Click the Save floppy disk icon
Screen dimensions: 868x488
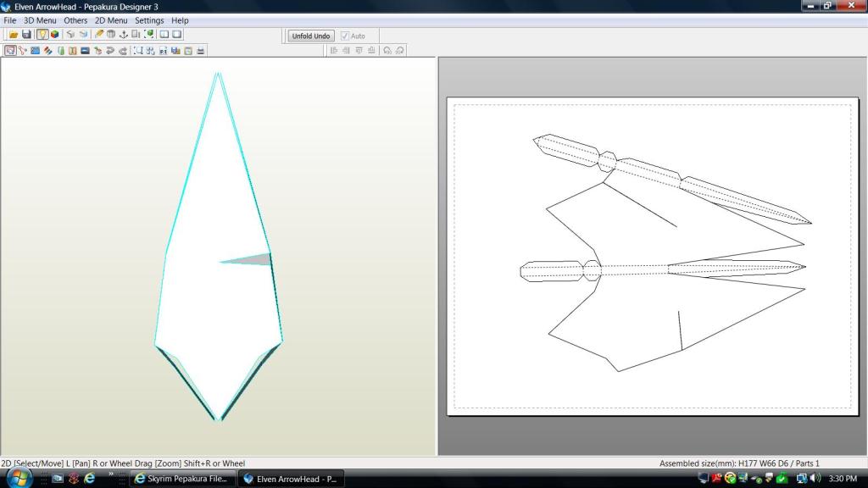[26, 34]
